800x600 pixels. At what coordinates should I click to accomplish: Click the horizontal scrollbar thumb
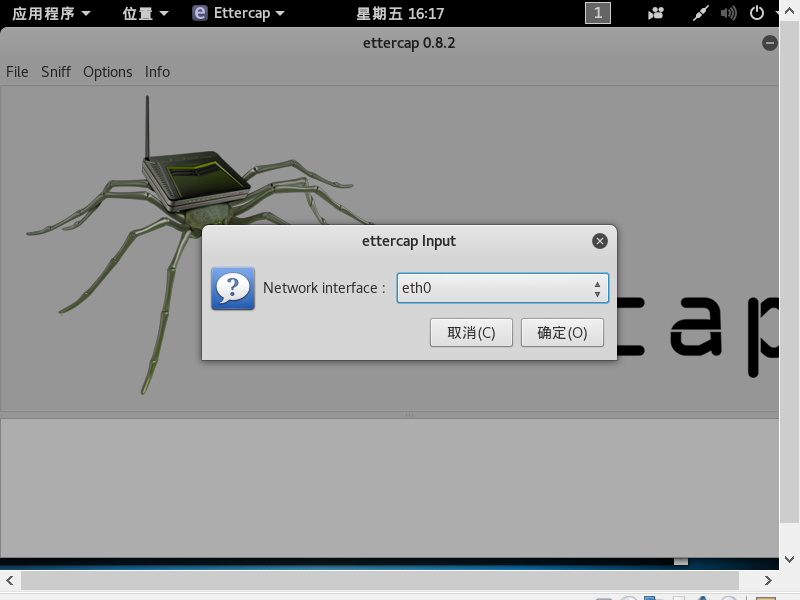[x=380, y=581]
